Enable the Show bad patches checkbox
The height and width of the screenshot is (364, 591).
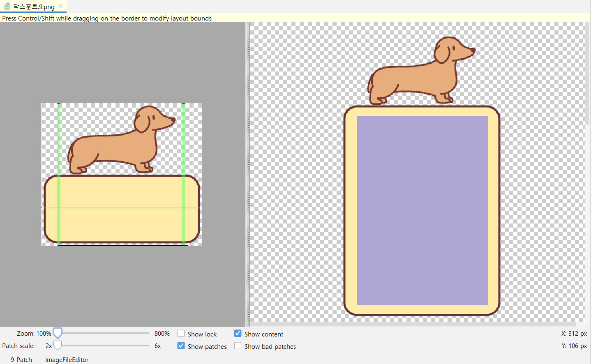click(238, 346)
